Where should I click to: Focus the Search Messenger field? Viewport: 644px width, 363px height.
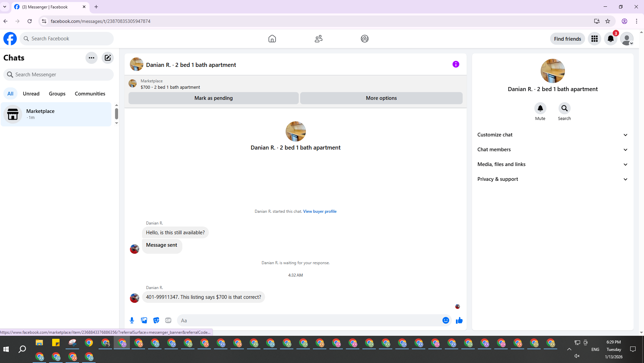59,75
